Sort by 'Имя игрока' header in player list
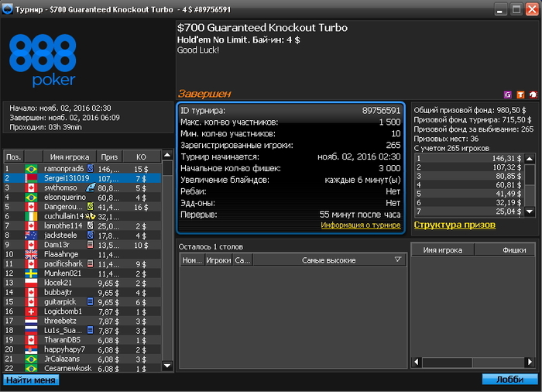This screenshot has width=542, height=392. pyautogui.click(x=70, y=156)
